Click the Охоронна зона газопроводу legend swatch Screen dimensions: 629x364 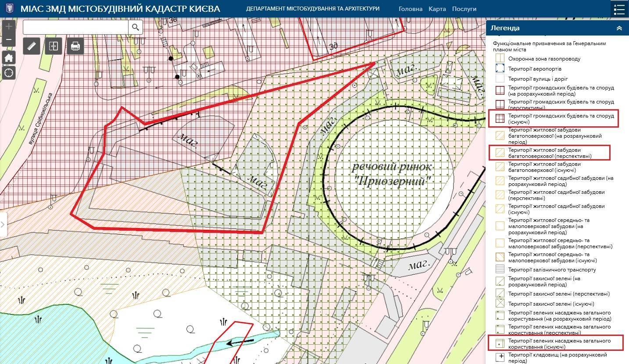pos(500,58)
